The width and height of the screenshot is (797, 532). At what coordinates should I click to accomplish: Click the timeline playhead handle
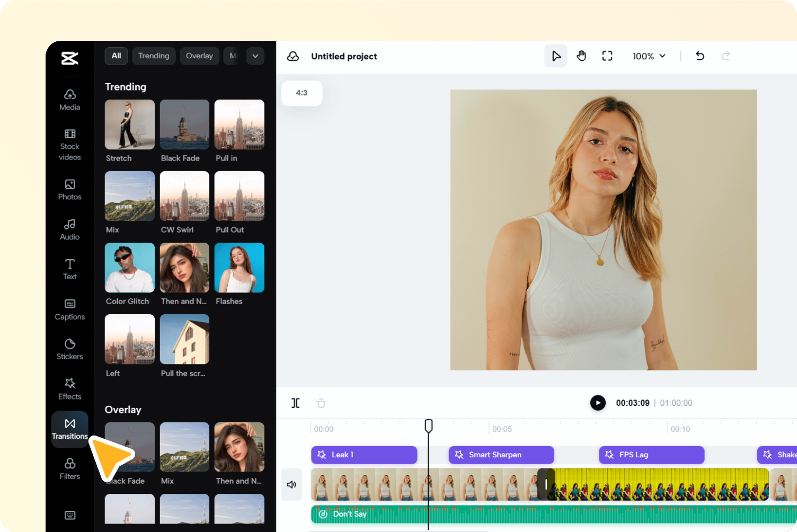[x=429, y=425]
